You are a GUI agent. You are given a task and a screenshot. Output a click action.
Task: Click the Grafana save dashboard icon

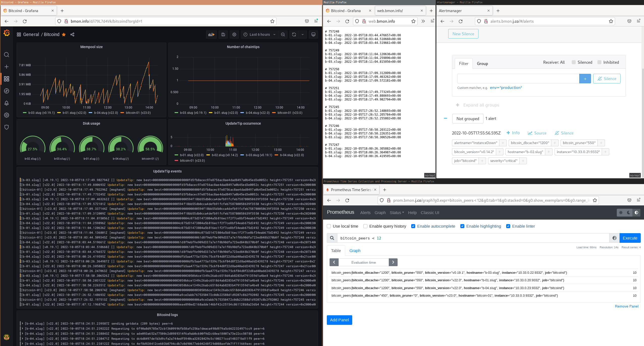click(x=223, y=34)
